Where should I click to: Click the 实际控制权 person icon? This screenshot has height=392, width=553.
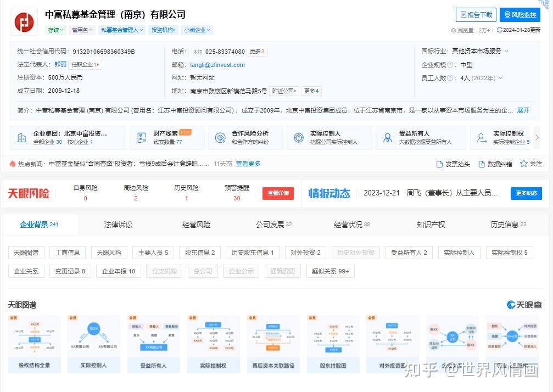point(482,137)
